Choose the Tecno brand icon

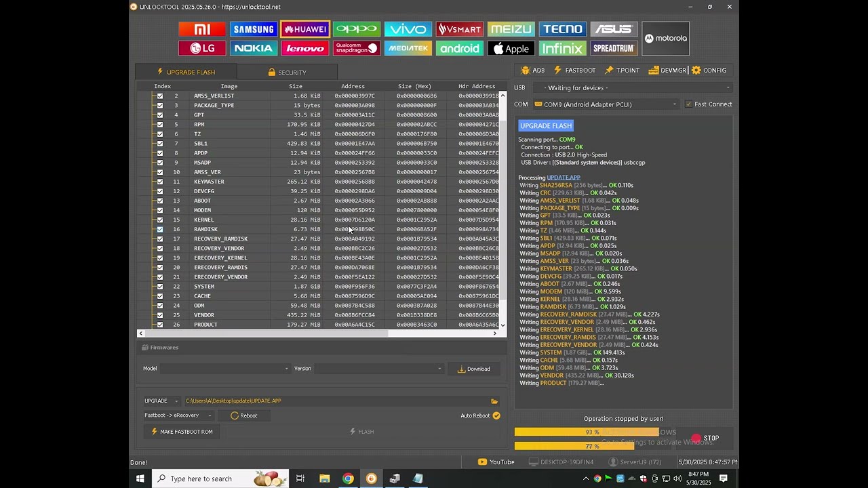[x=563, y=29]
